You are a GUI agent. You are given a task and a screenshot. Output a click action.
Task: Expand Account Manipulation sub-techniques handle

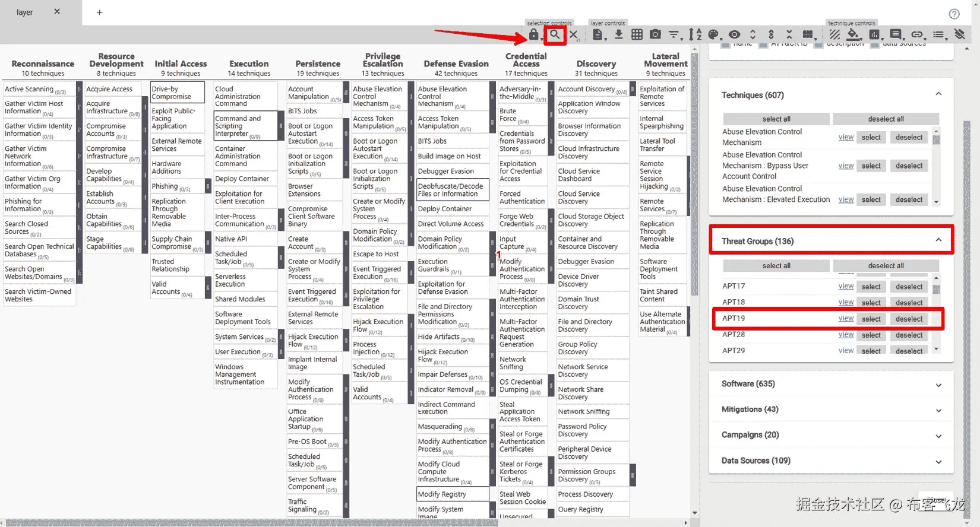click(x=346, y=93)
